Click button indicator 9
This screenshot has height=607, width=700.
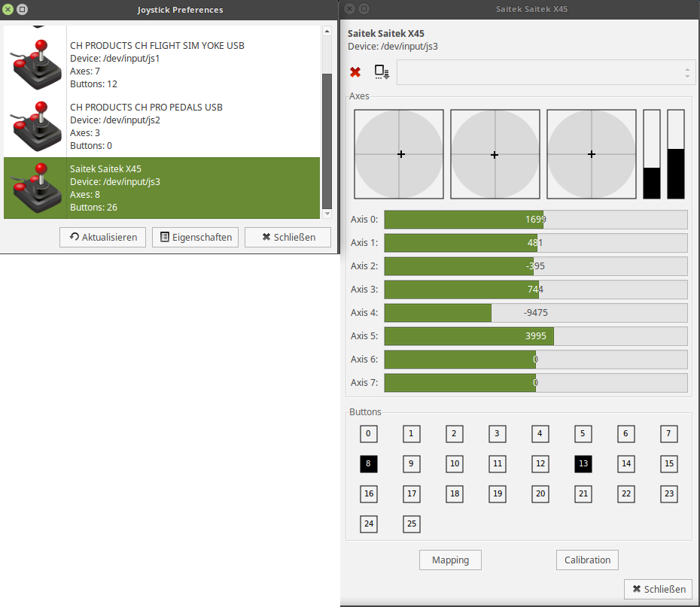411,463
